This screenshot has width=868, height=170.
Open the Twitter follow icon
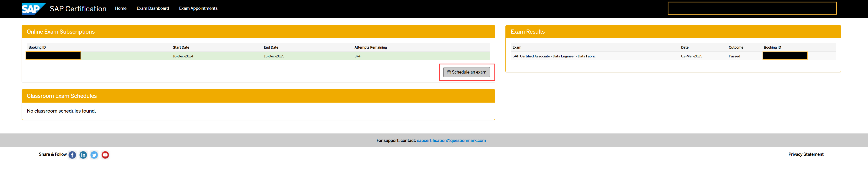pos(94,155)
